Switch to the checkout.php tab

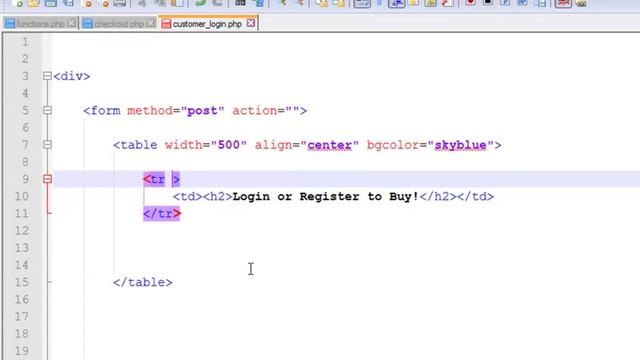pos(119,24)
